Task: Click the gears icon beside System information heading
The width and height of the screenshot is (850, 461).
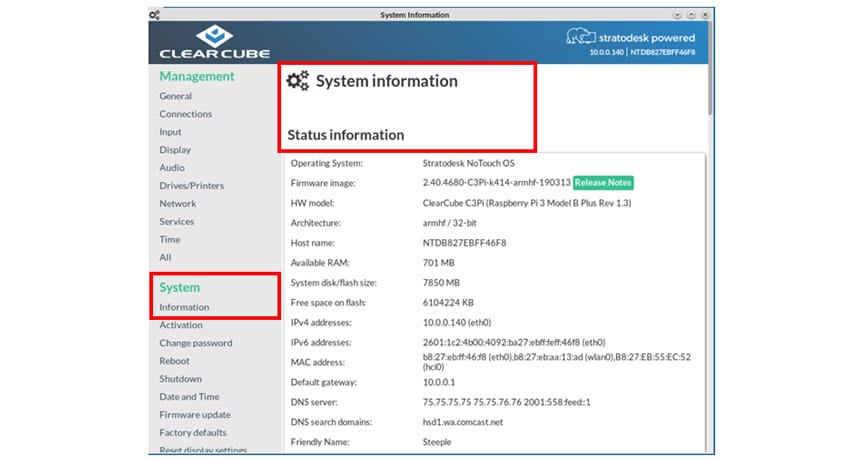Action: [298, 81]
